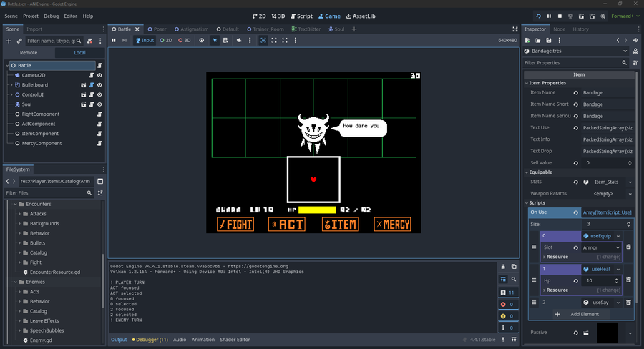
Task: Toggle distraction free mode icon
Action: click(515, 29)
